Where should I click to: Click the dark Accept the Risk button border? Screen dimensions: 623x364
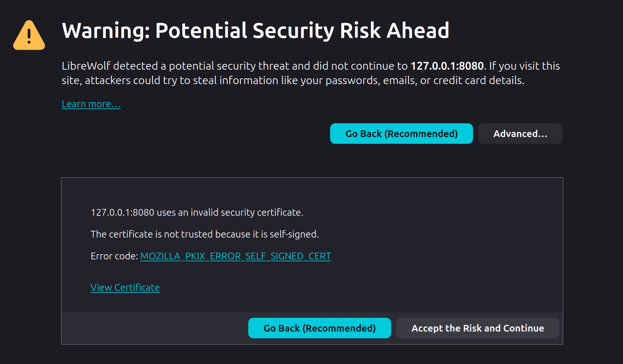point(478,319)
